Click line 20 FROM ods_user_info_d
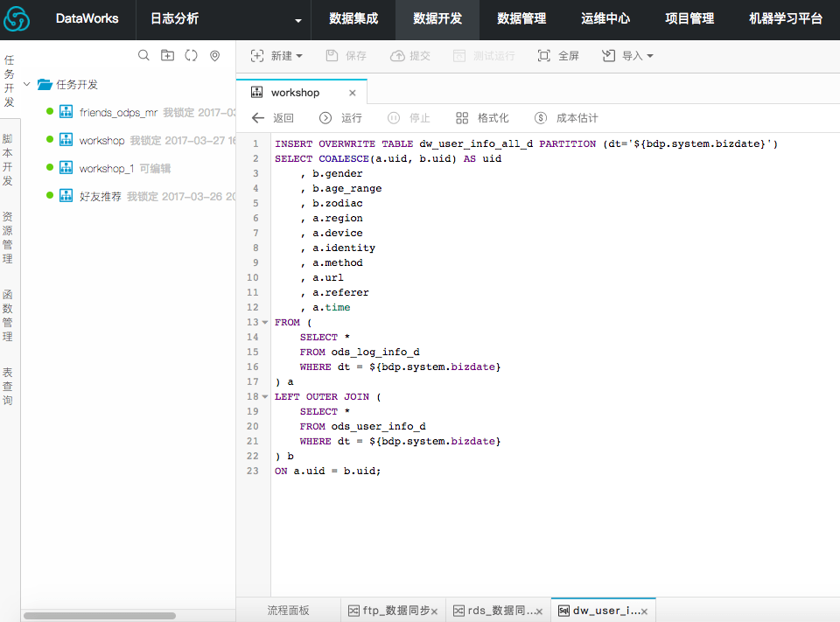Screen dimensions: 840x622 362,426
